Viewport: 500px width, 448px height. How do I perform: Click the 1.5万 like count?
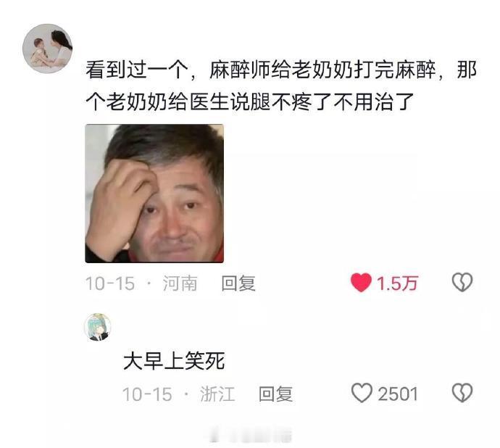click(x=397, y=283)
